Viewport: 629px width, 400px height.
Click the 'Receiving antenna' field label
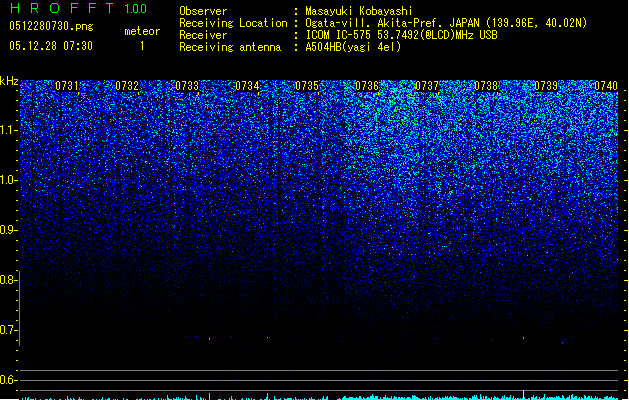point(230,47)
